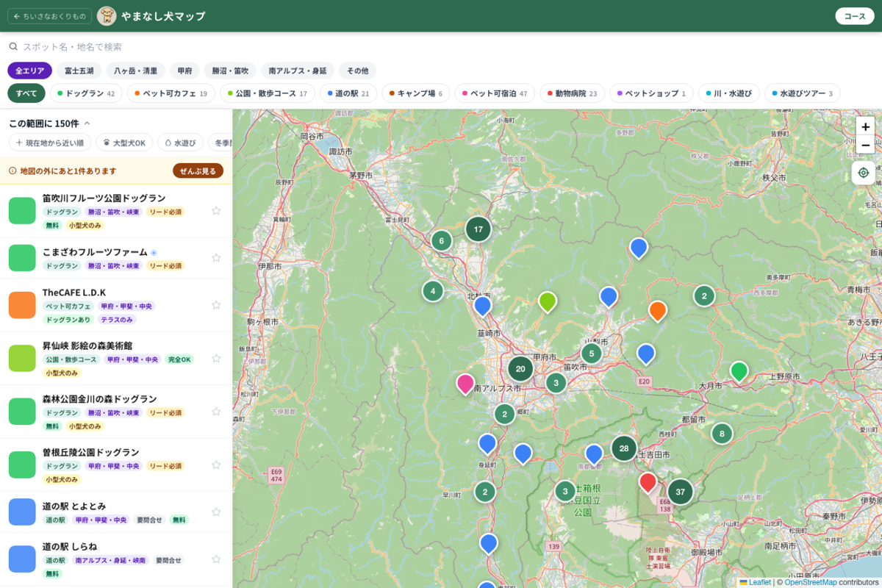Viewport: 882px width, 588px height.
Task: Favorite 森林公園金川の森ドッグラン with its star
Action: pos(216,412)
